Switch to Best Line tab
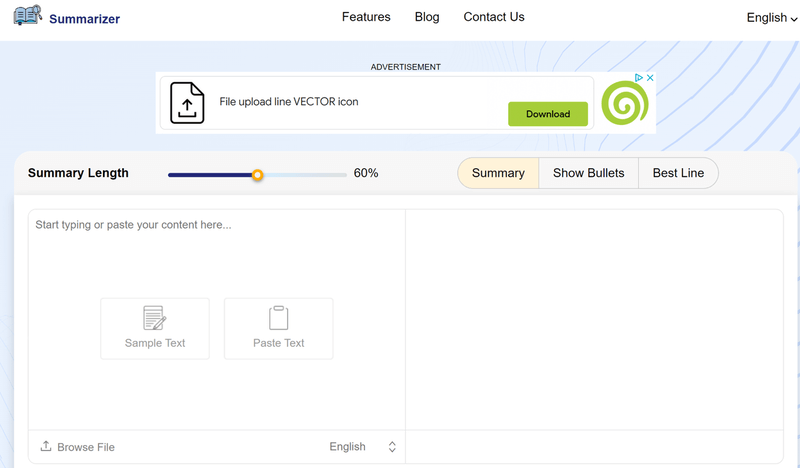Viewport: 800px width, 468px height. click(678, 173)
